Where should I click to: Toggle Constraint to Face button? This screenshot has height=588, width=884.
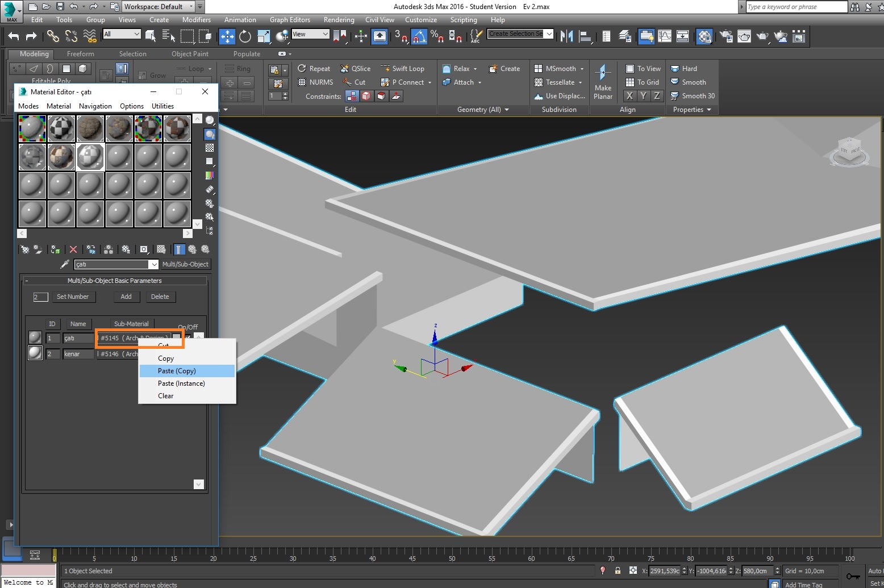pyautogui.click(x=381, y=96)
